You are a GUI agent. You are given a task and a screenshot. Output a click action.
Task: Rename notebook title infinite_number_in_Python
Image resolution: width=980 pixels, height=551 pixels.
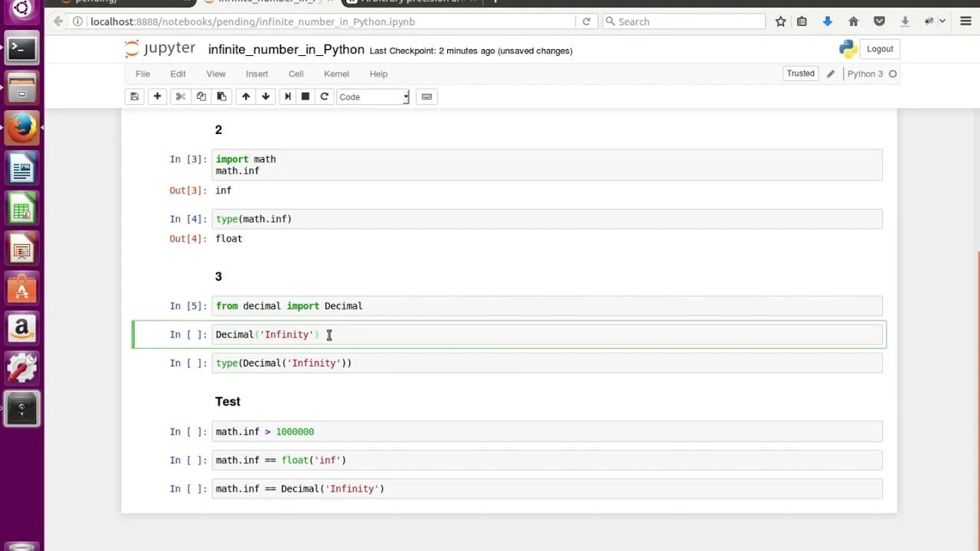point(286,50)
